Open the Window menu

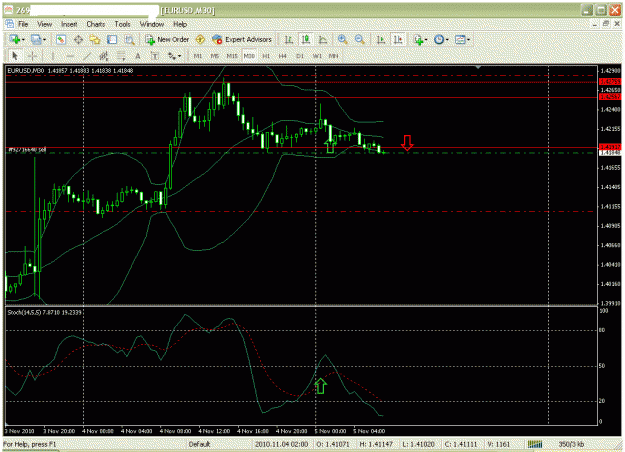coord(152,24)
